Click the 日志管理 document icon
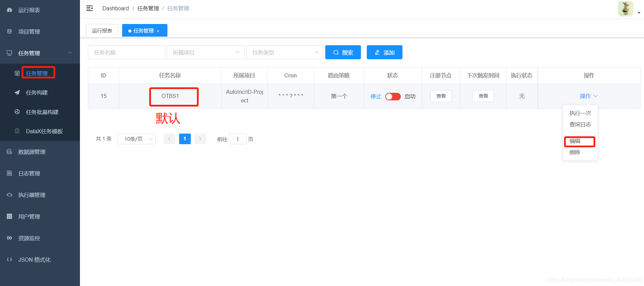 pos(10,173)
